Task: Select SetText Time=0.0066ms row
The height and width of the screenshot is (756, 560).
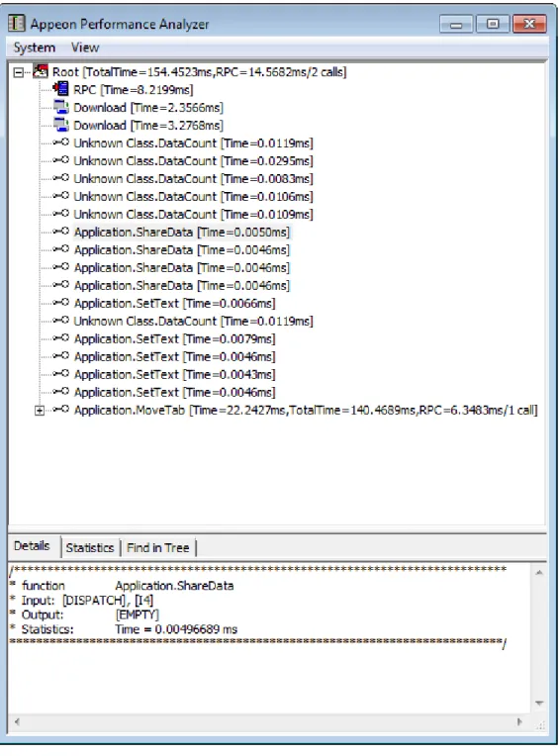Action: [x=174, y=304]
